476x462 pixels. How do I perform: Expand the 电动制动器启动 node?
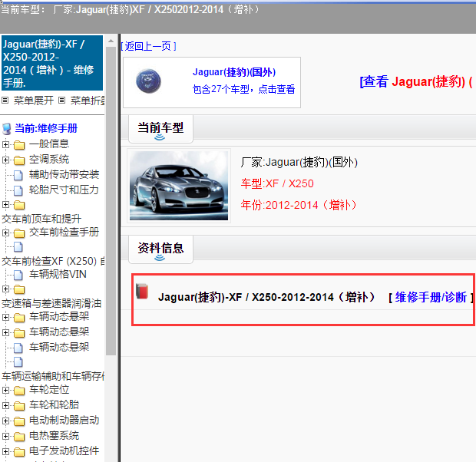5,421
